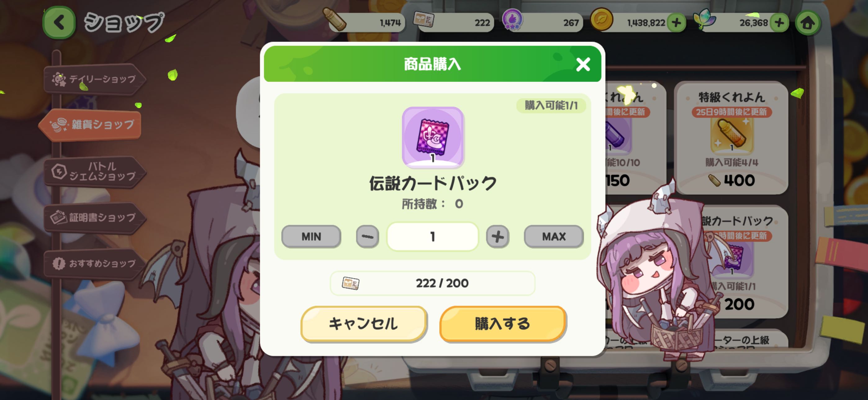
Task: Cancel purchase with キャンセル button
Action: (x=364, y=324)
